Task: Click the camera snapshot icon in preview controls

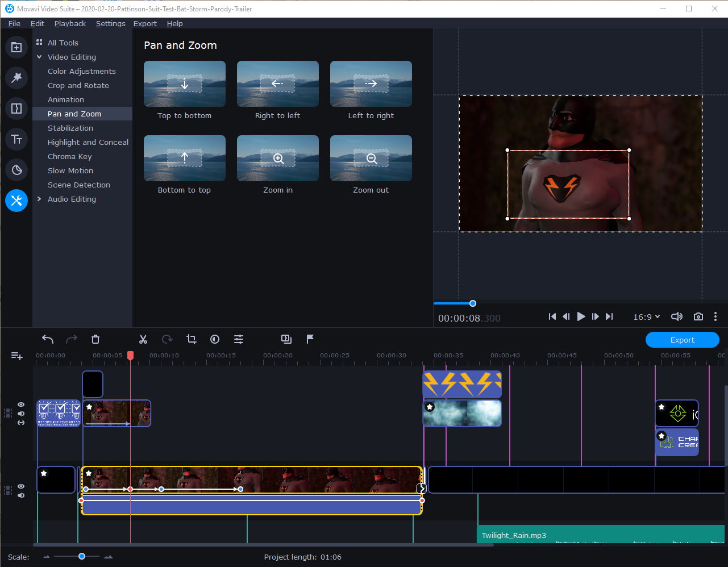Action: coord(698,317)
